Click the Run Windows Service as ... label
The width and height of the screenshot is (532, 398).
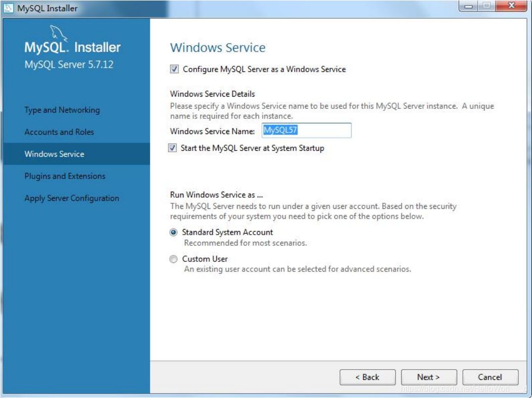tap(216, 195)
